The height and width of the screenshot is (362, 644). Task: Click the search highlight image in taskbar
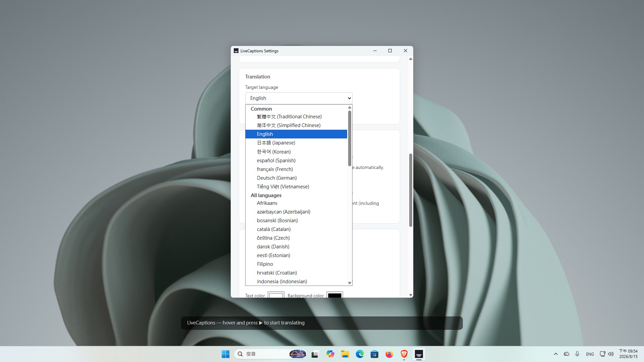pyautogui.click(x=298, y=354)
